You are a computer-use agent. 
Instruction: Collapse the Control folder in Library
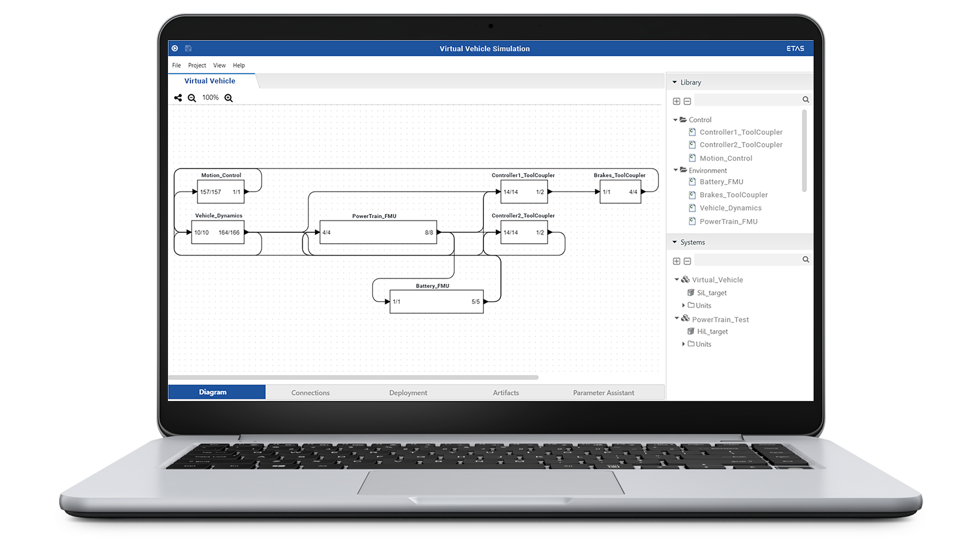(x=676, y=119)
